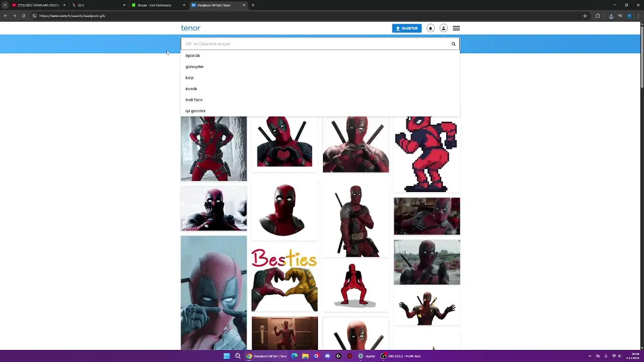
Task: Open the Besties heart hands GIF
Action: (x=284, y=279)
